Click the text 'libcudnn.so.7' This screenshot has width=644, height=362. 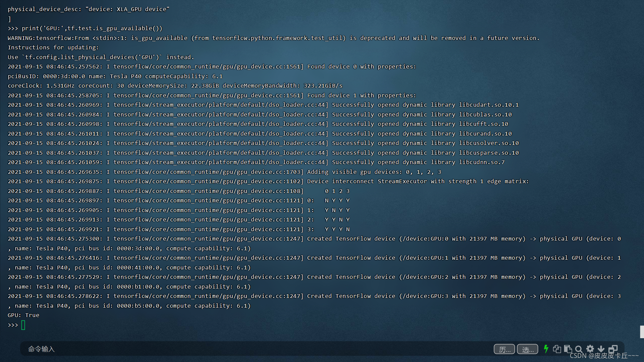pos(482,162)
